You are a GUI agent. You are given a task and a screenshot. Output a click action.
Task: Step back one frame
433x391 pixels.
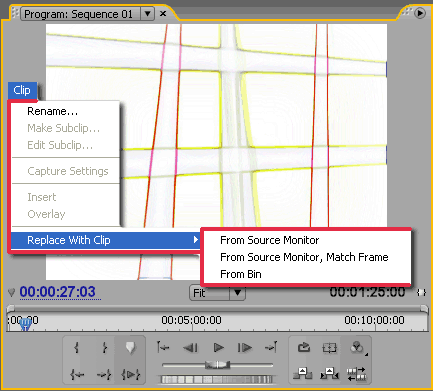(191, 348)
